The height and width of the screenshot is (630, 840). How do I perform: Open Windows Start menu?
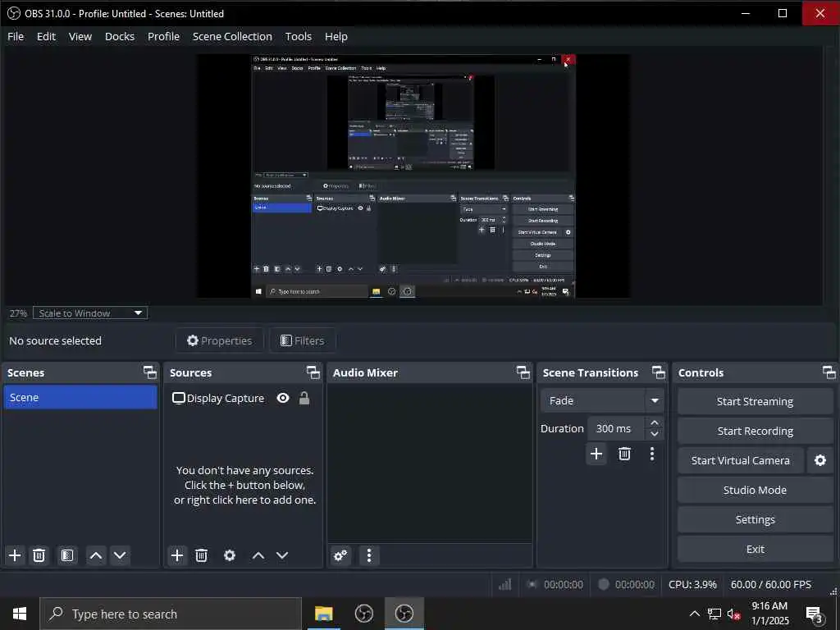coord(20,614)
